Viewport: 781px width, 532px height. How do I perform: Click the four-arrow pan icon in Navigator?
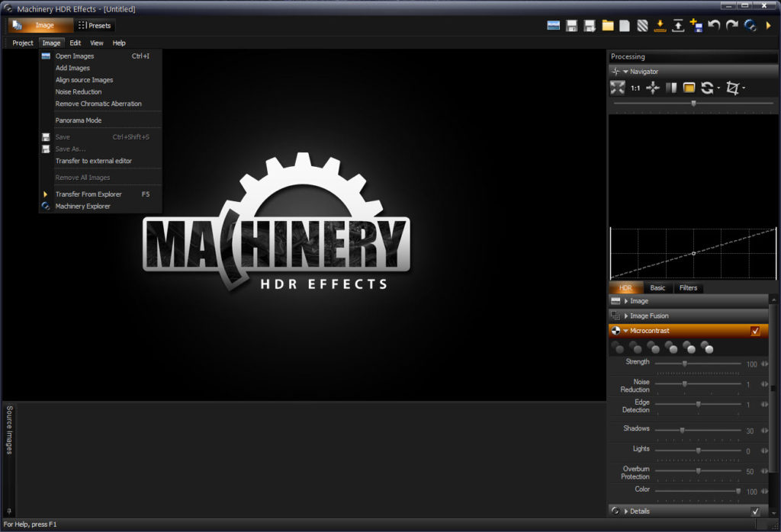tap(653, 88)
